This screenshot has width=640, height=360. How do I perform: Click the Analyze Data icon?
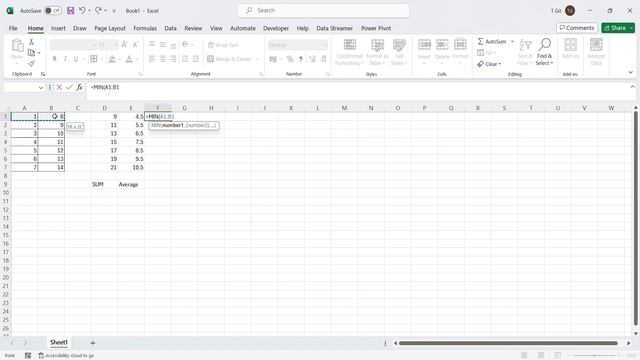596,44
